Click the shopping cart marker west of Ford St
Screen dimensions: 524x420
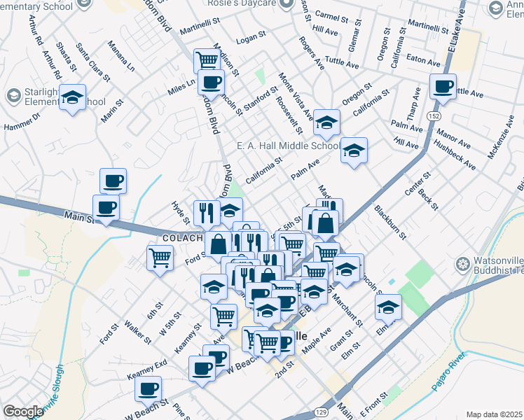click(160, 259)
